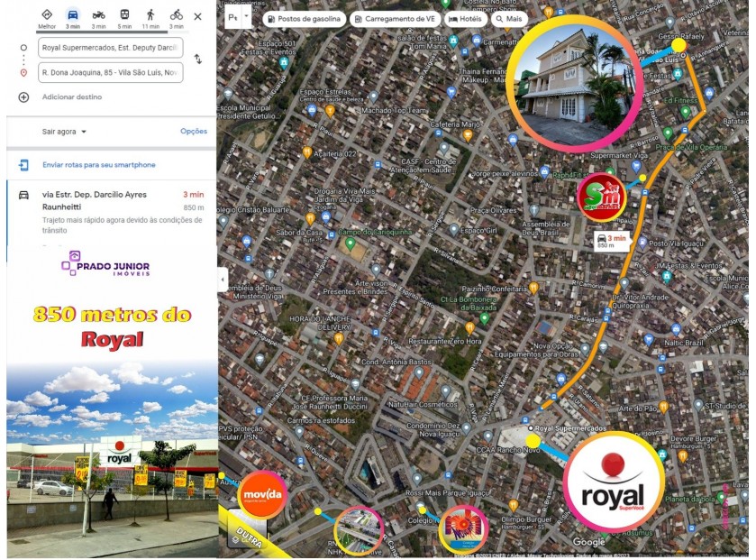Click the Supermarket Viga shopping pin

click(636, 167)
